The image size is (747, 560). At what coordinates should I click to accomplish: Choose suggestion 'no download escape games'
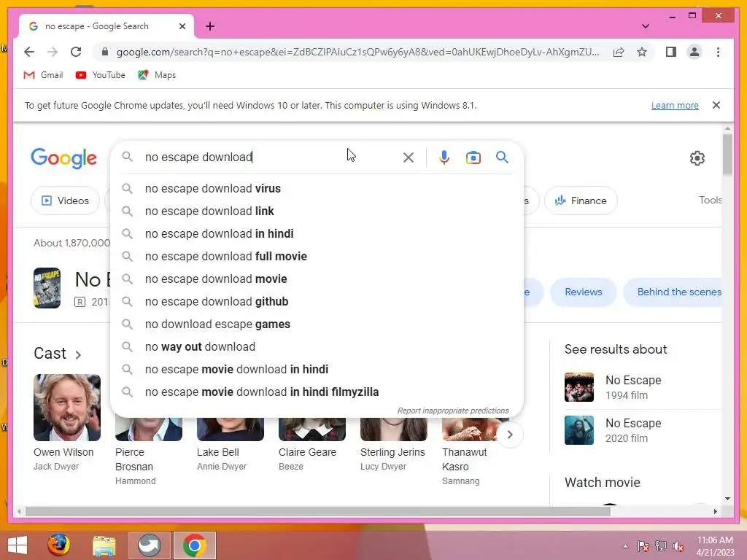point(317,324)
